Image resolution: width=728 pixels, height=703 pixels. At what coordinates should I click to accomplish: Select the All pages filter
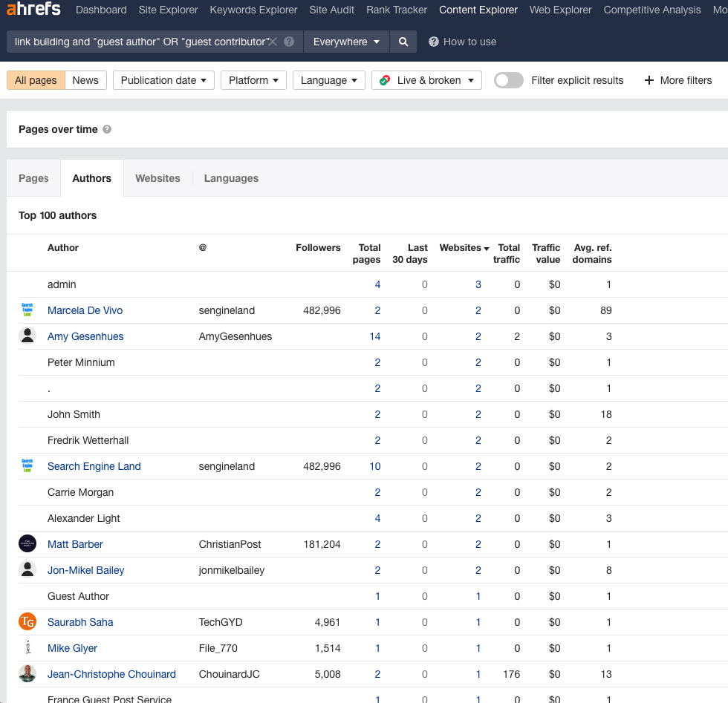(36, 80)
